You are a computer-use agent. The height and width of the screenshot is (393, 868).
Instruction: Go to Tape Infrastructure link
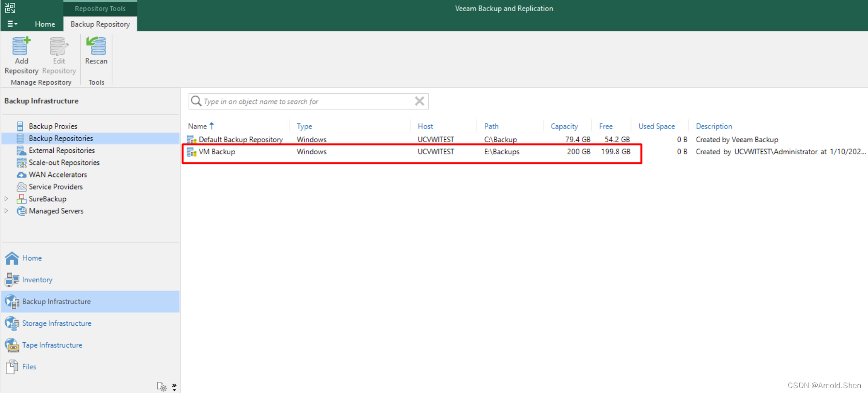coord(52,345)
